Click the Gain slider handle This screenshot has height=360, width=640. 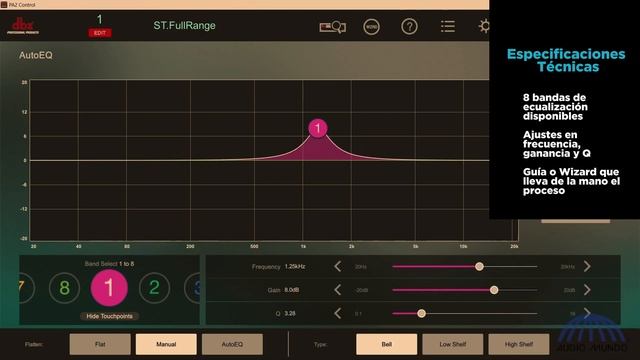pyautogui.click(x=494, y=290)
